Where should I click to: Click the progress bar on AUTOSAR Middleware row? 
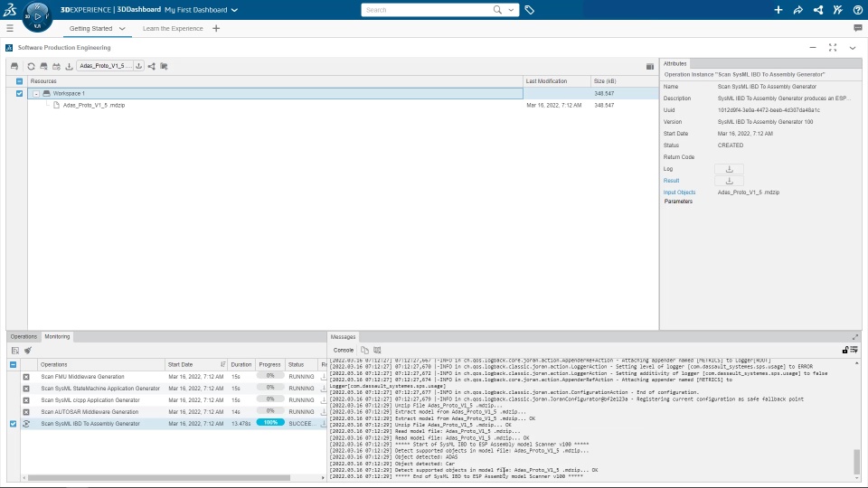point(270,411)
